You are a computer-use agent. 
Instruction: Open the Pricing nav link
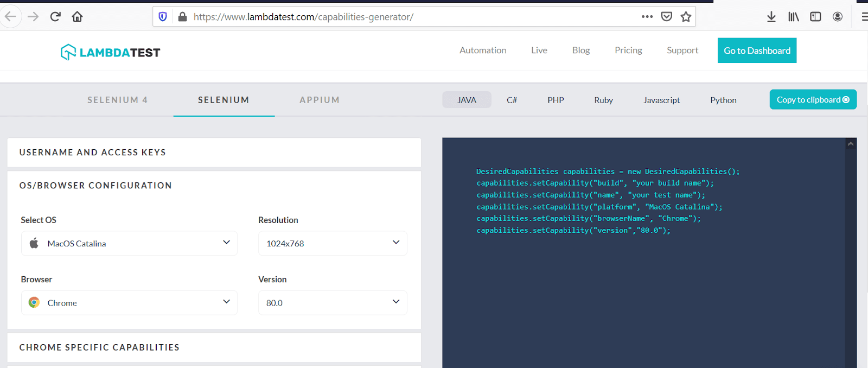tap(628, 50)
